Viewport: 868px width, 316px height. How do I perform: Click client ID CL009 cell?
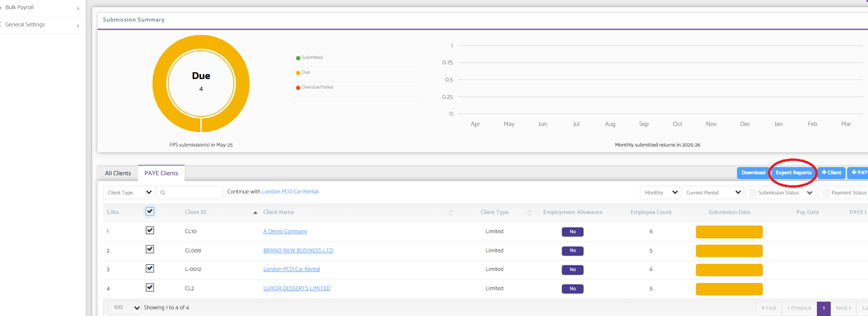click(x=193, y=250)
